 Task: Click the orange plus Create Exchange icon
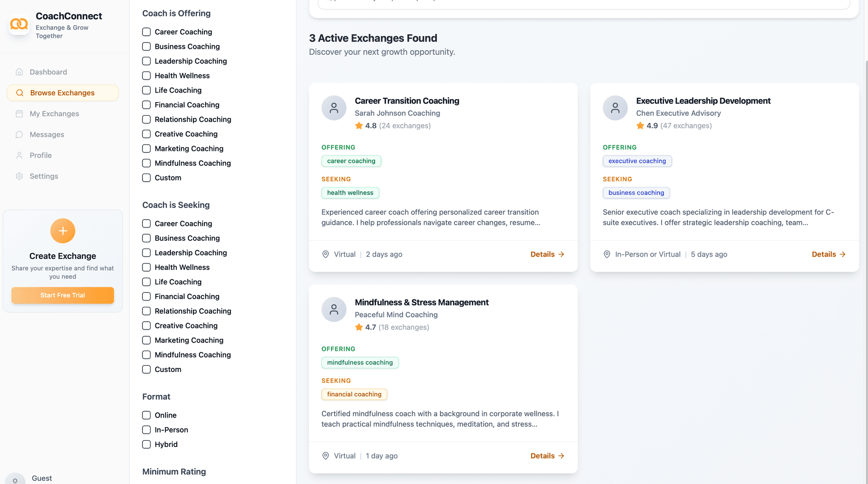click(x=63, y=231)
